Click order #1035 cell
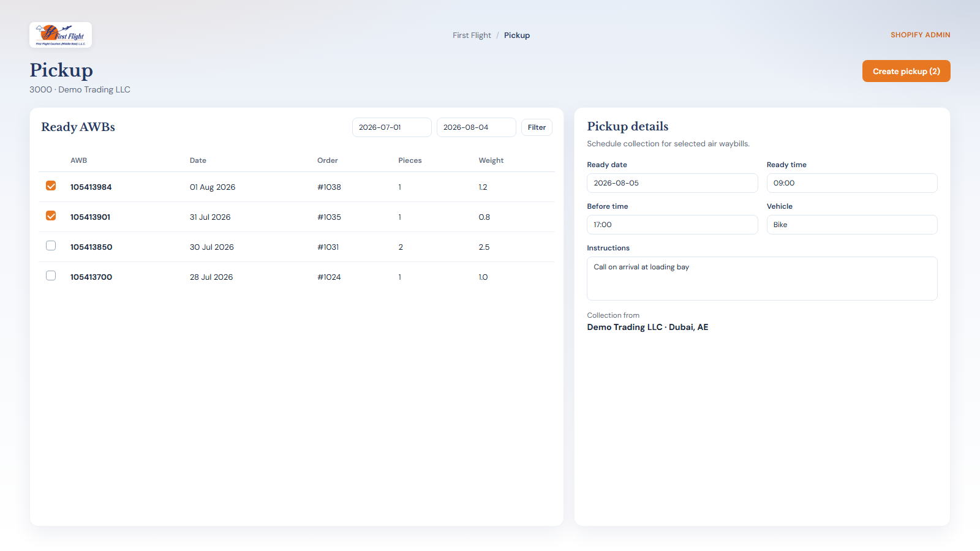Image resolution: width=980 pixels, height=551 pixels. (x=329, y=217)
